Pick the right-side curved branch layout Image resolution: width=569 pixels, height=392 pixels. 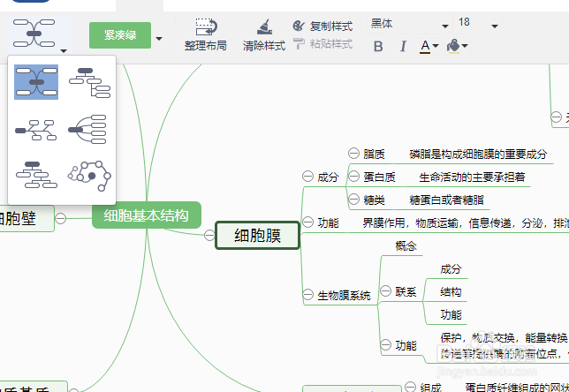pyautogui.click(x=87, y=130)
